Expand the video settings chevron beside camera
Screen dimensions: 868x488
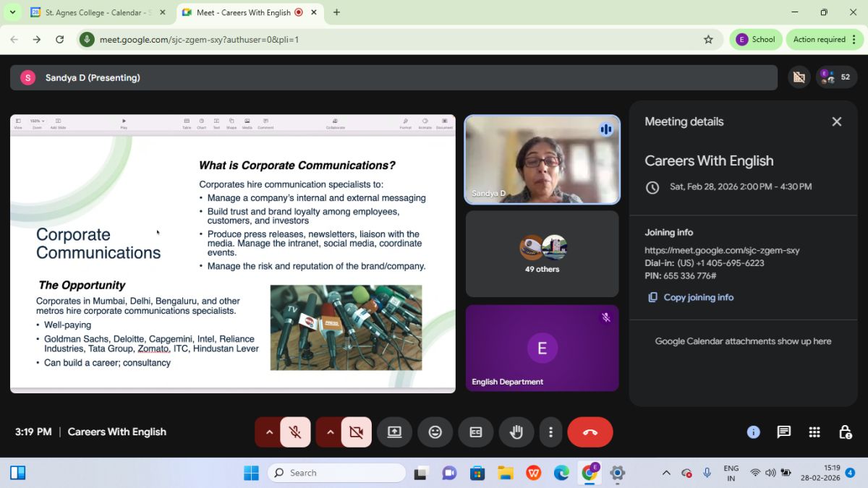[x=331, y=432]
